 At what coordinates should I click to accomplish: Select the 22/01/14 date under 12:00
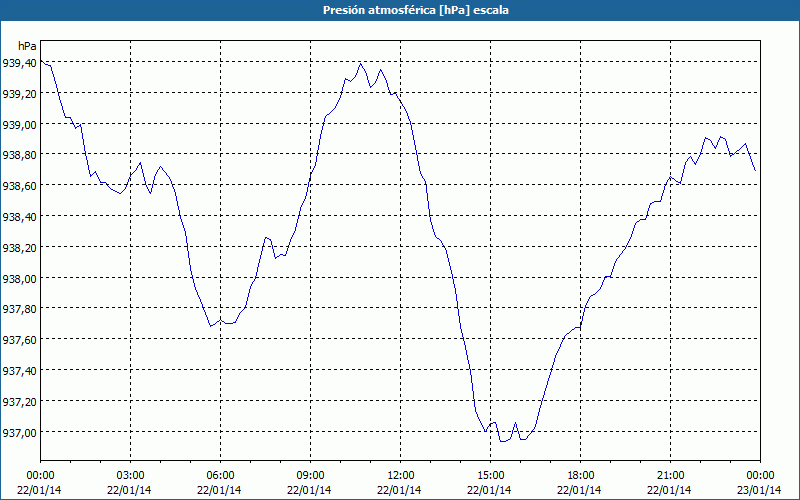tap(399, 490)
